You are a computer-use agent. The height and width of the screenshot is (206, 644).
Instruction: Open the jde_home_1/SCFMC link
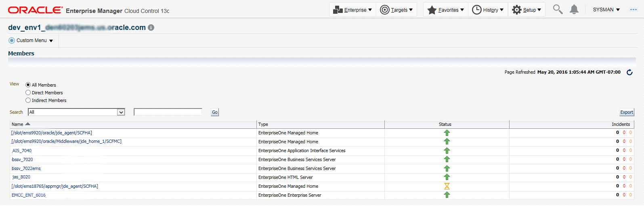coord(66,142)
